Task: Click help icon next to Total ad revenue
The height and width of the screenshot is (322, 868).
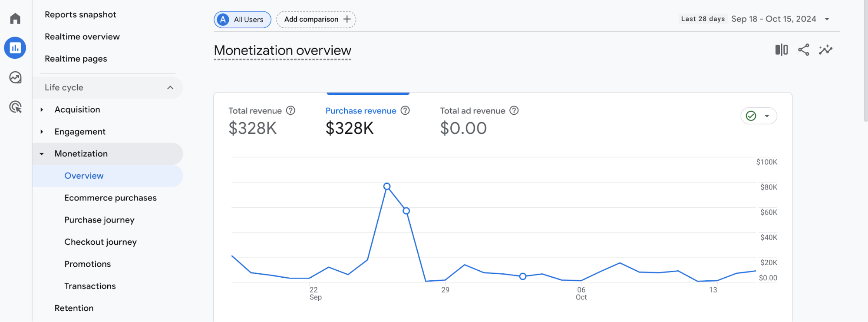Action: 514,110
